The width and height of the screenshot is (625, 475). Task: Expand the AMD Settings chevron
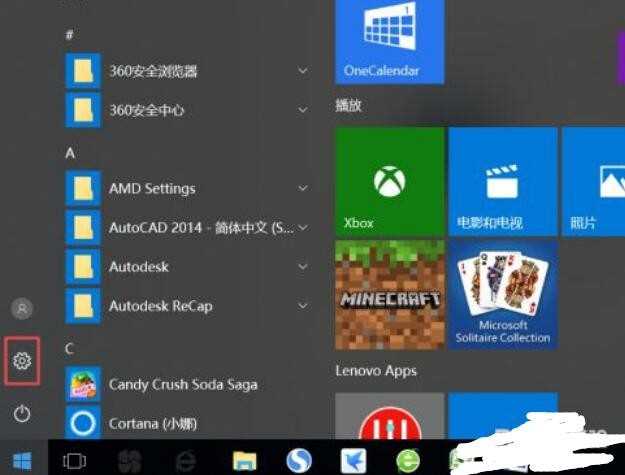click(303, 188)
